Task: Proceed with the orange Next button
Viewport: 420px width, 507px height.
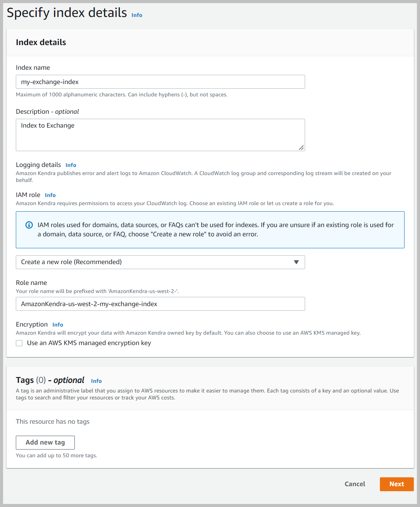Action: click(x=396, y=484)
